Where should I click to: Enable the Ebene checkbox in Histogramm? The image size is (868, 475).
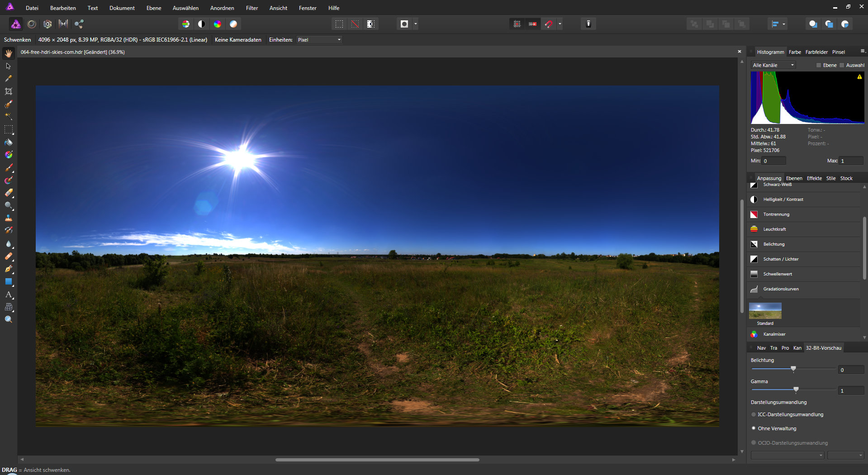coord(818,65)
